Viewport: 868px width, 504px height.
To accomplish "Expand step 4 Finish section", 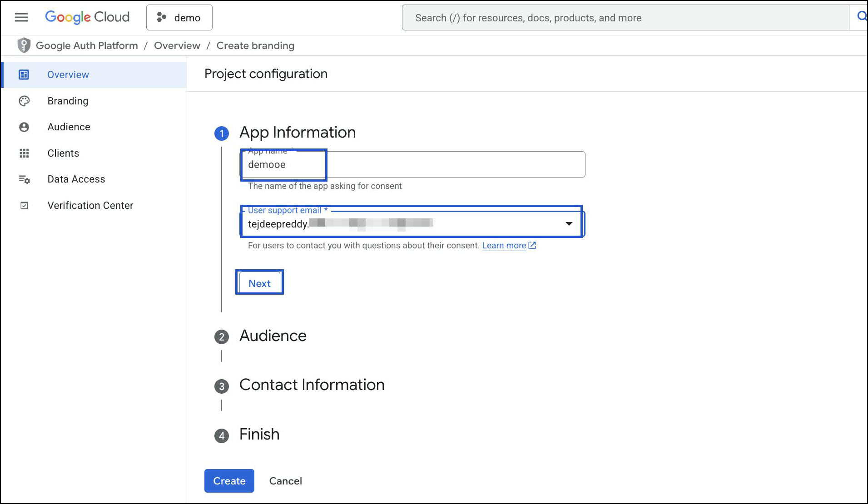I will (259, 435).
